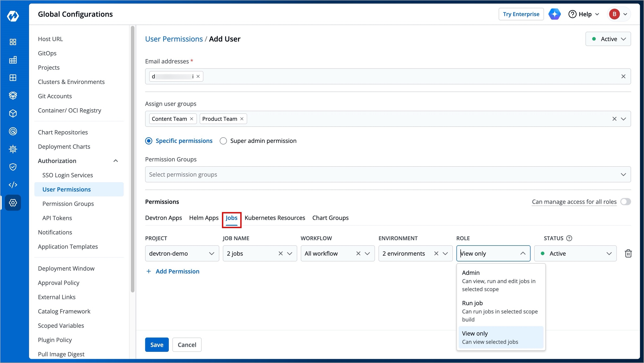Switch to Kubernetes Resources tab

[275, 218]
